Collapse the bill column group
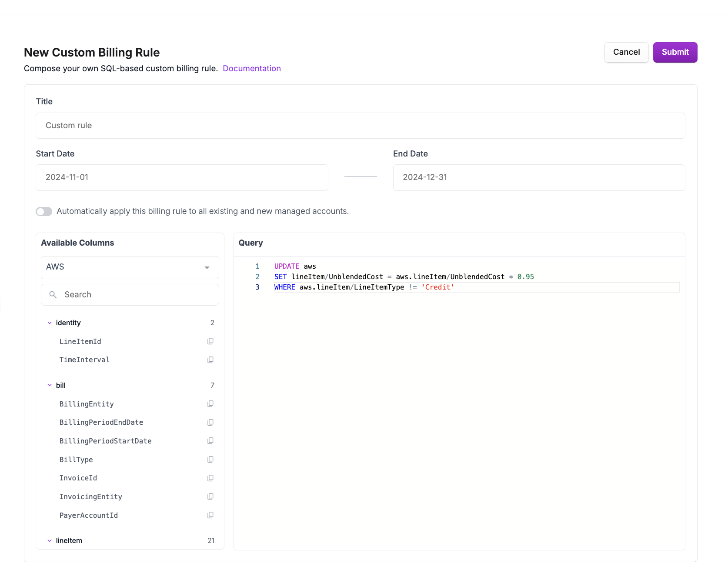Screen dimensions: 728x573 click(50, 385)
